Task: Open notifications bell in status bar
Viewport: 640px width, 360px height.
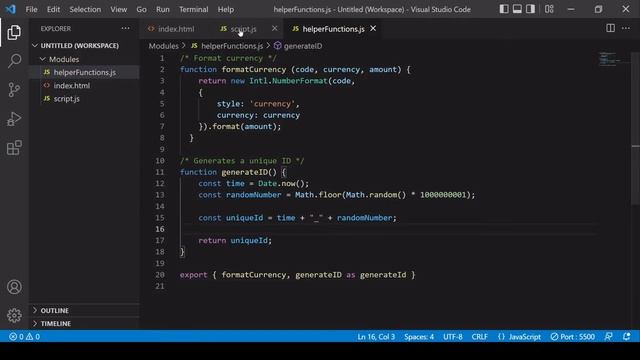Action: [x=627, y=336]
